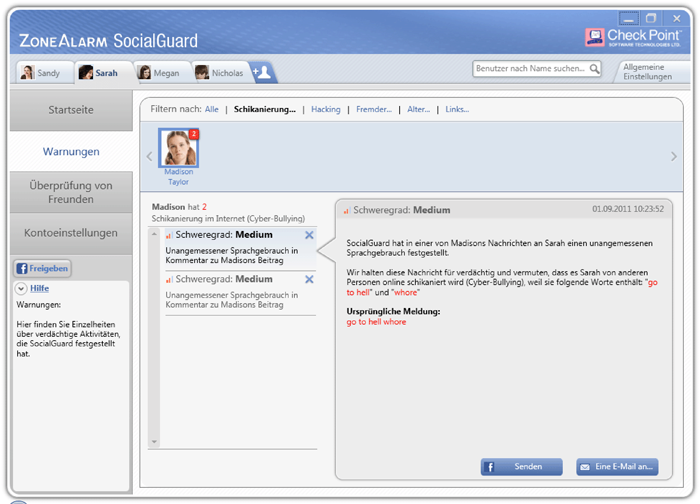This screenshot has height=504, width=700.
Task: Open Megan's profile tab
Action: point(162,72)
